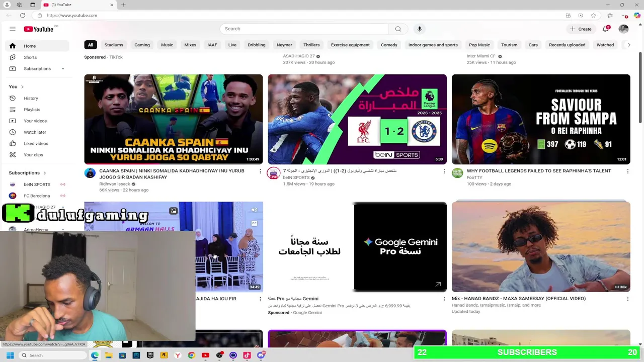Select the All filter chip
The image size is (644, 362).
coord(91,45)
